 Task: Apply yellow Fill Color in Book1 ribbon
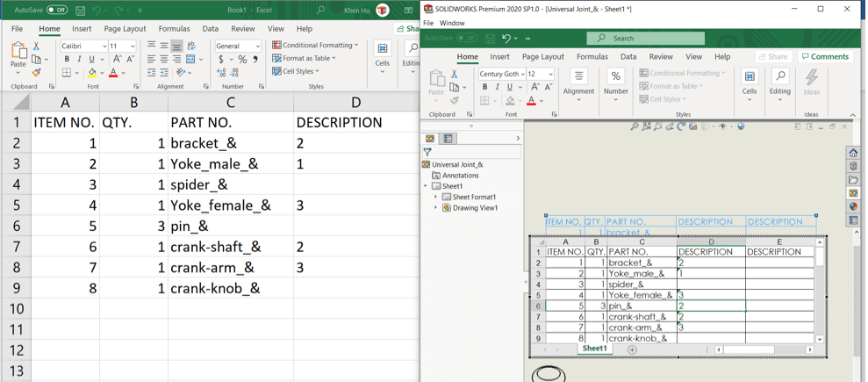tap(92, 73)
